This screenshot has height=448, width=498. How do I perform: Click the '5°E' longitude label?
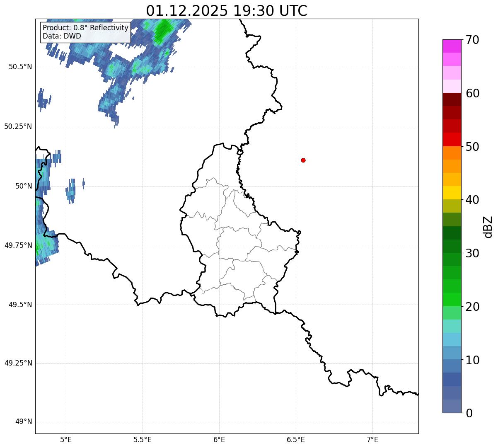tap(66, 439)
